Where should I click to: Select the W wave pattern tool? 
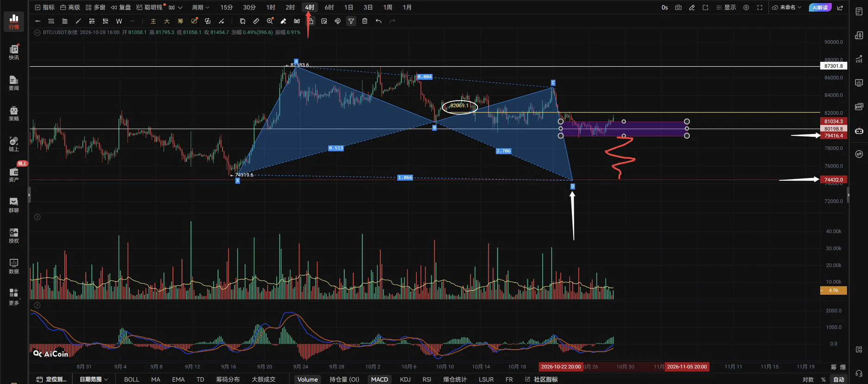(x=119, y=21)
